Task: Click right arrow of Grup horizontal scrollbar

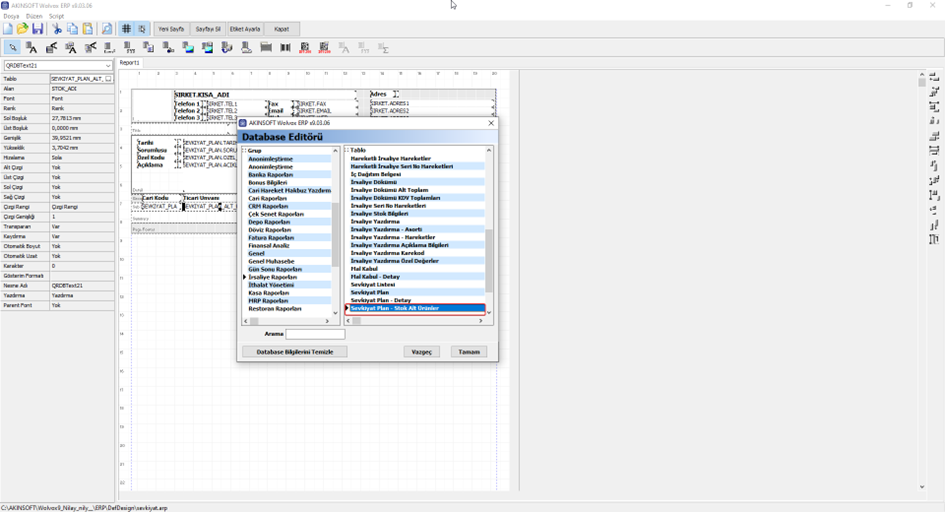Action: 327,321
